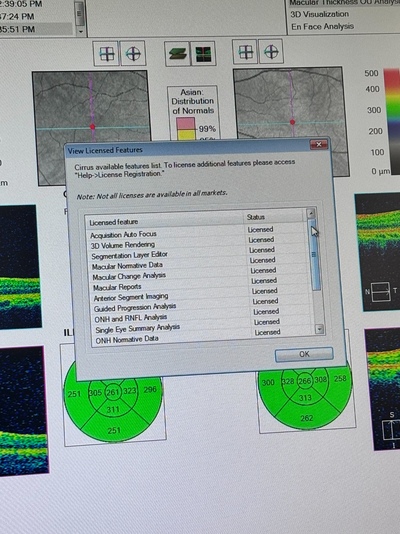The height and width of the screenshot is (534, 400).
Task: Click the S-I scan orientation indicator
Action: 392,430
